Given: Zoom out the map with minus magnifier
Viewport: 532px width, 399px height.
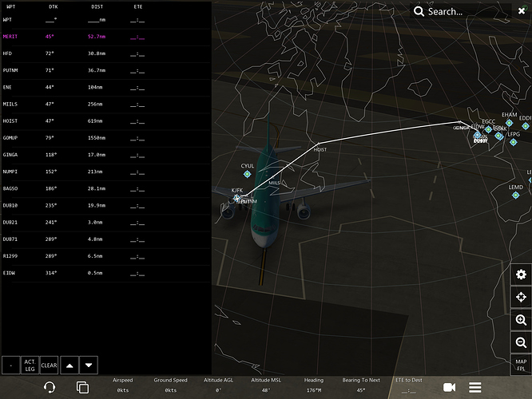Looking at the screenshot, I should (x=521, y=342).
